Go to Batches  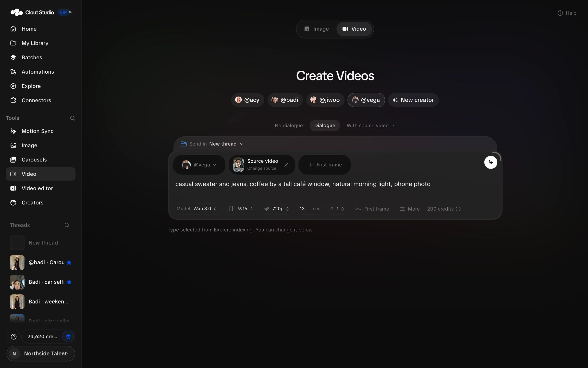tap(40, 57)
